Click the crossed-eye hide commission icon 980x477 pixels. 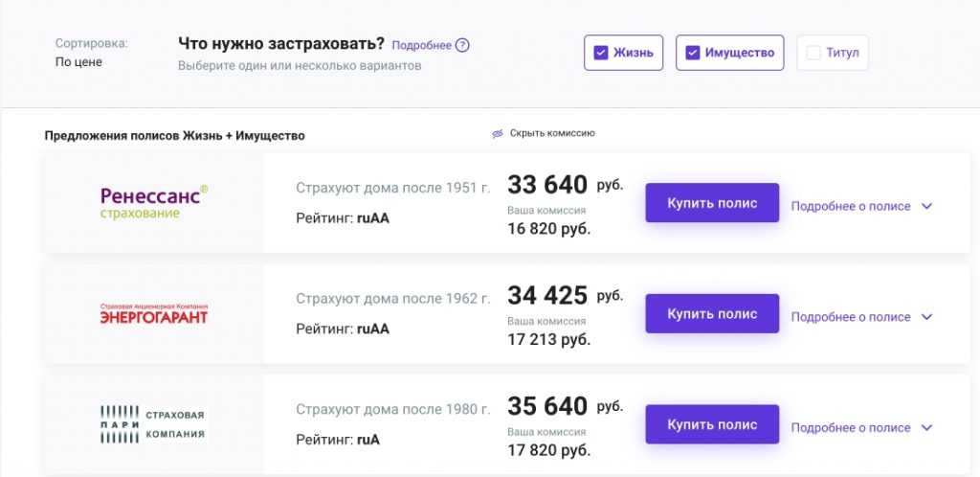498,134
